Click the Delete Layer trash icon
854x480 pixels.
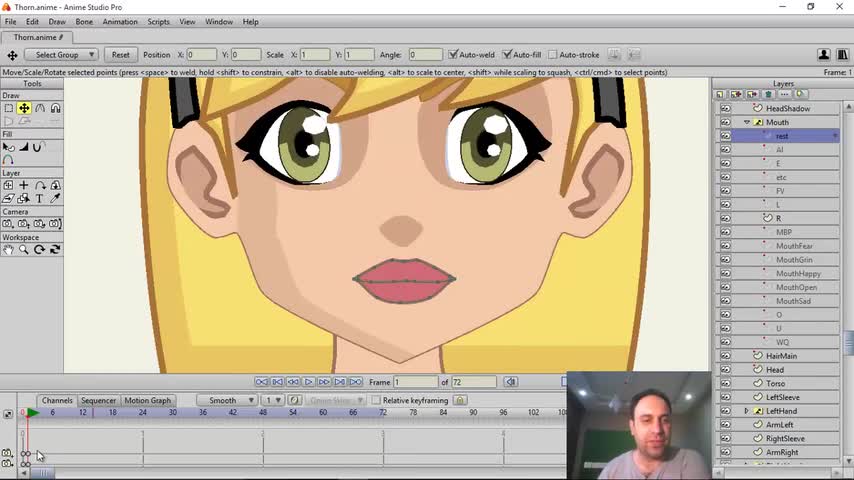[768, 95]
